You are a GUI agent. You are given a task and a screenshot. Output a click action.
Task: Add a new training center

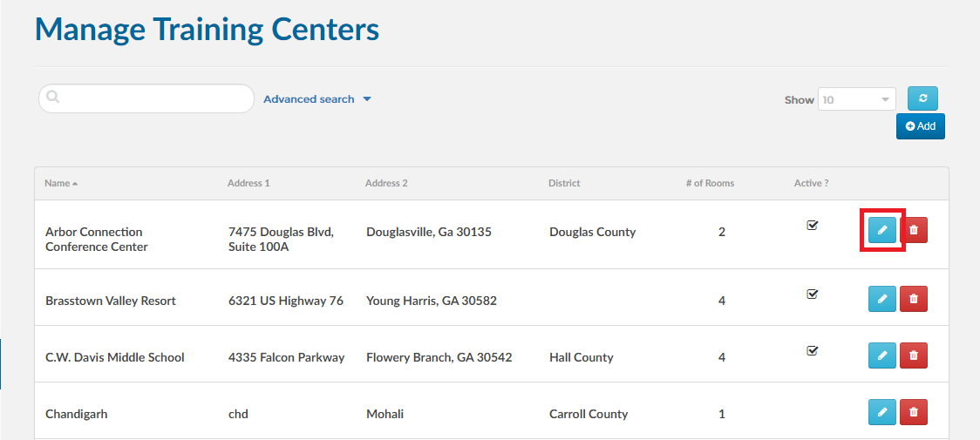pos(920,126)
